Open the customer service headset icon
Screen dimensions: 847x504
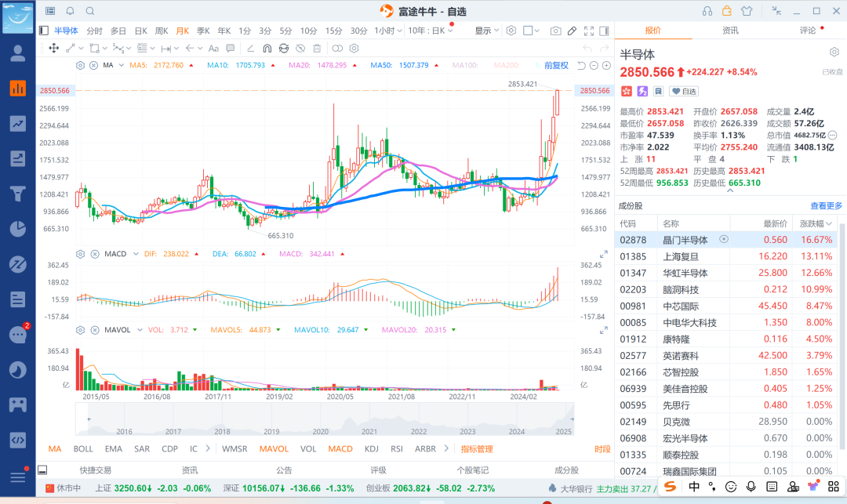tap(707, 11)
